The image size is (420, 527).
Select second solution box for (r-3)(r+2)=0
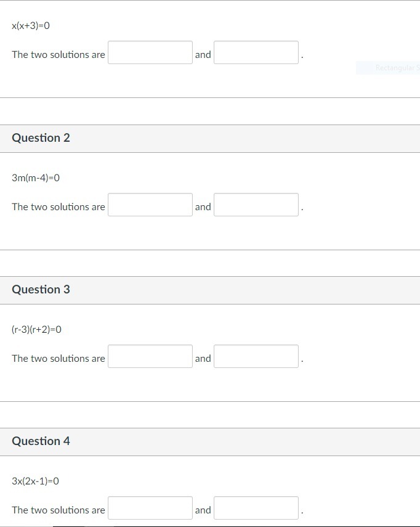click(256, 357)
